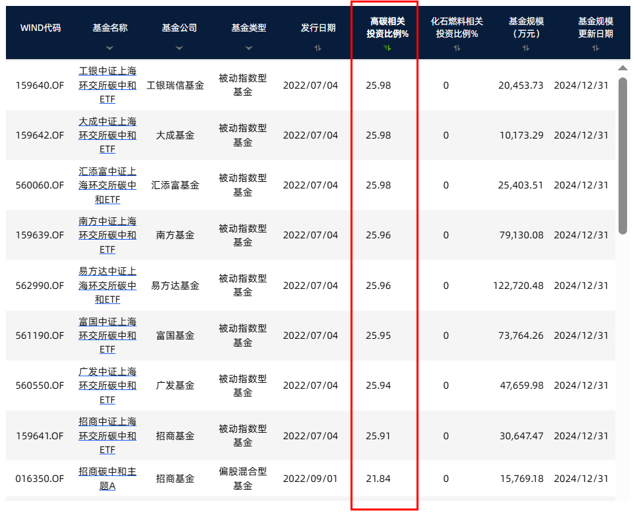Click fund type 偏股混合型基金
This screenshot has width=634, height=518.
[243, 479]
